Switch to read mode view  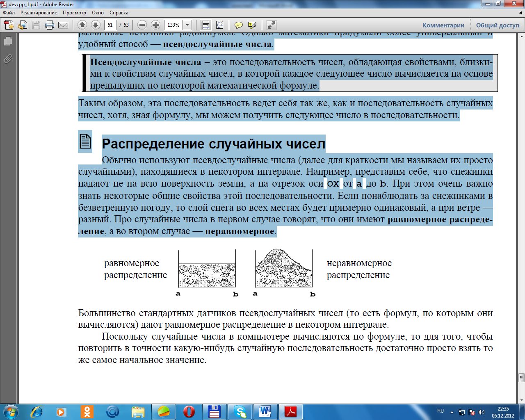click(271, 25)
